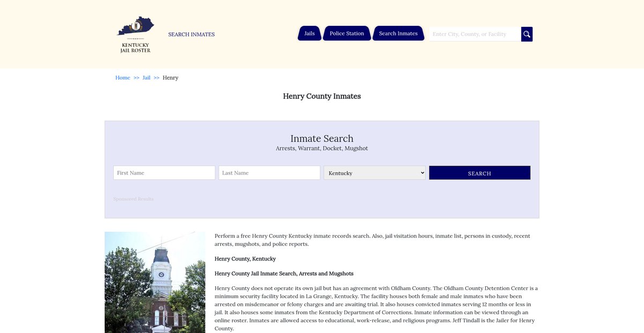Click the Henry County courthouse photo
Screen dimensions: 644x333
[x=155, y=283]
